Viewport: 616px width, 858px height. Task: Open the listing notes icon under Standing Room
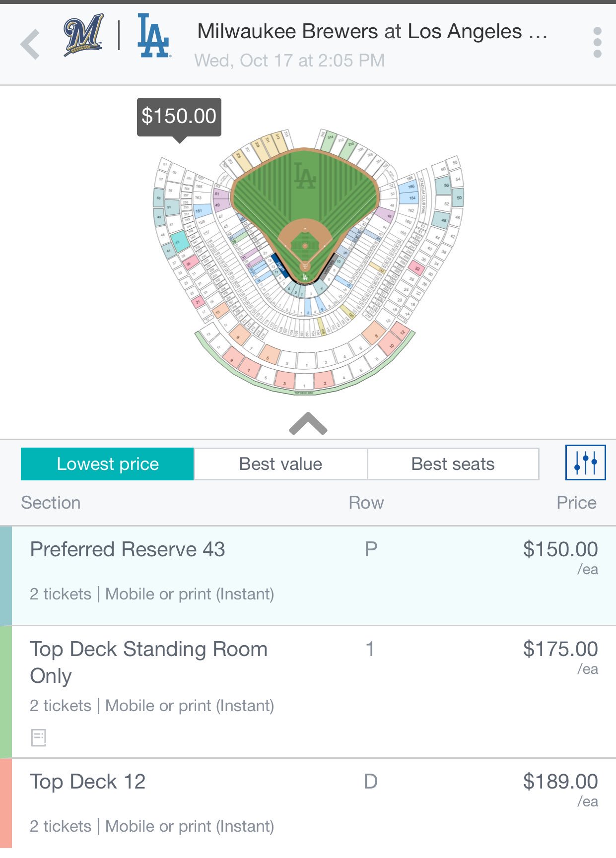pos(38,737)
